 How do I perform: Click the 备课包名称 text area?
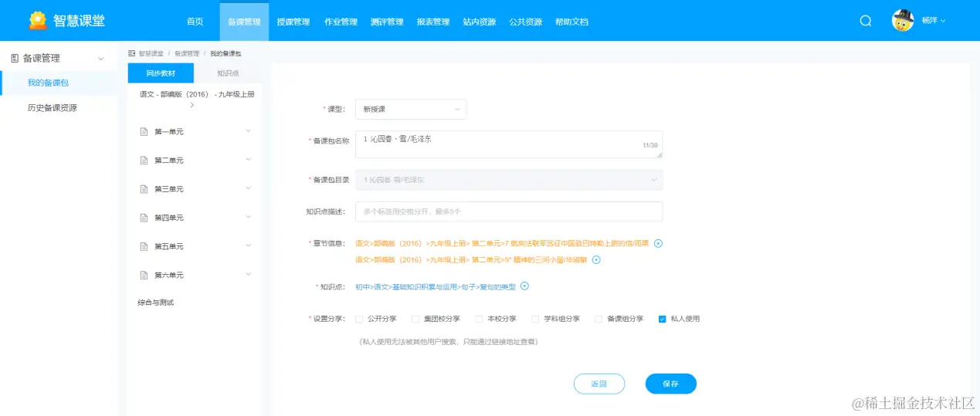509,144
